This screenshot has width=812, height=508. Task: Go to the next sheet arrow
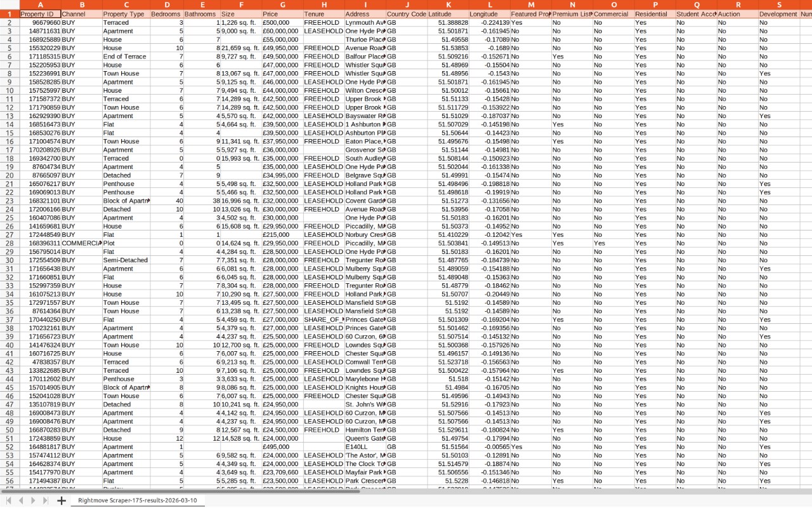coord(33,500)
